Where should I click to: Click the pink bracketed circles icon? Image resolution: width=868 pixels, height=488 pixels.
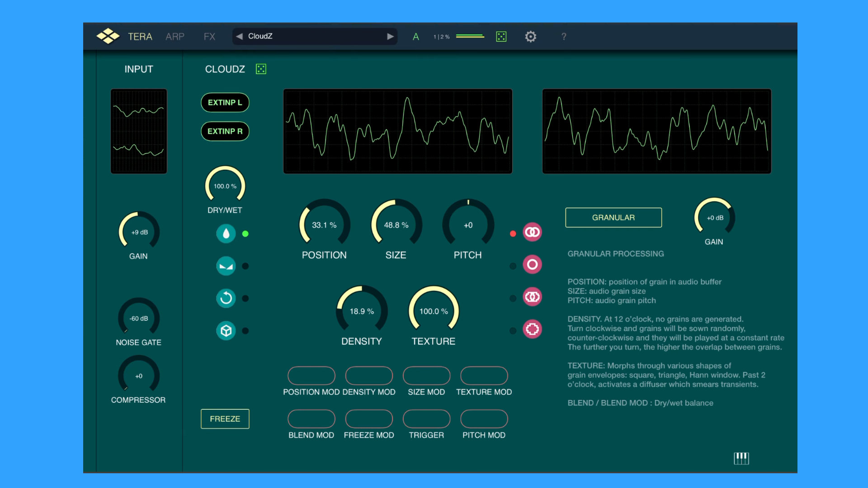[533, 297]
